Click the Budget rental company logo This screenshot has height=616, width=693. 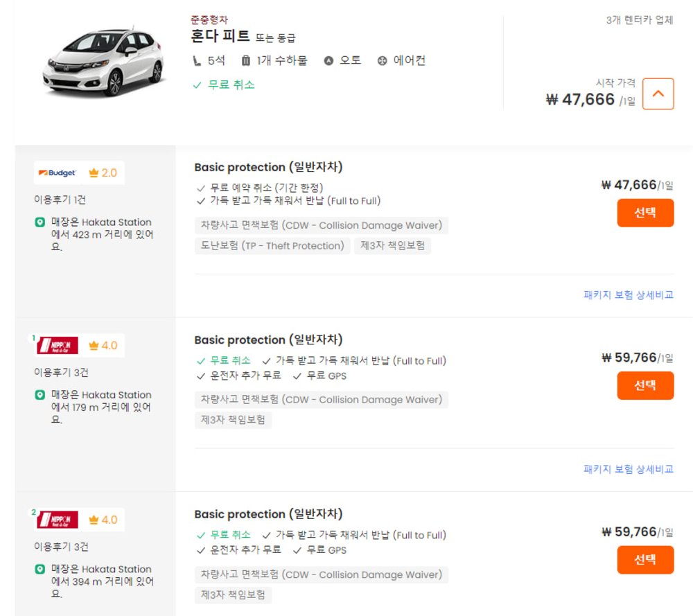tap(58, 172)
